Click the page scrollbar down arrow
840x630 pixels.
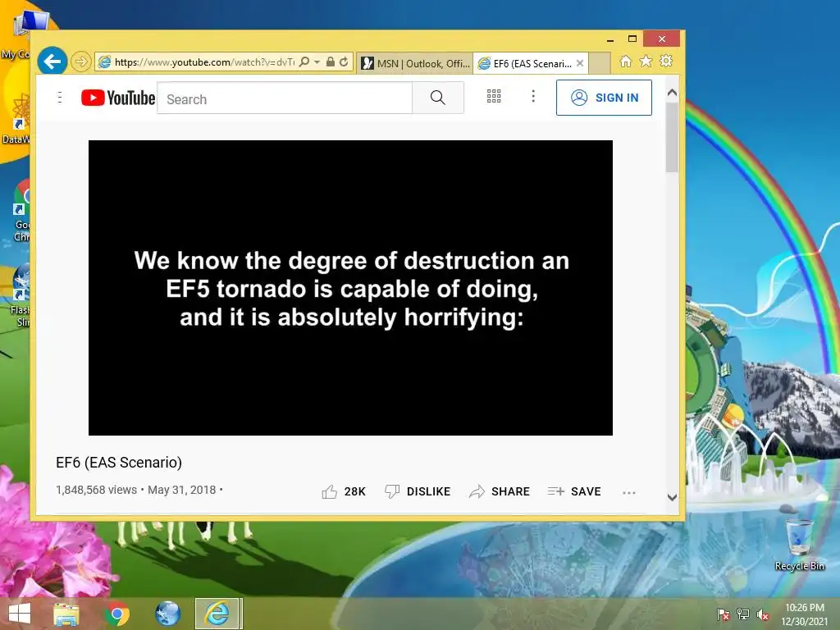click(x=672, y=497)
